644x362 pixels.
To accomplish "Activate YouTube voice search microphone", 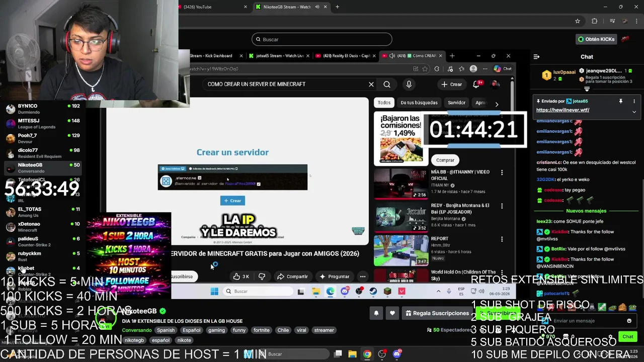I will click(409, 84).
